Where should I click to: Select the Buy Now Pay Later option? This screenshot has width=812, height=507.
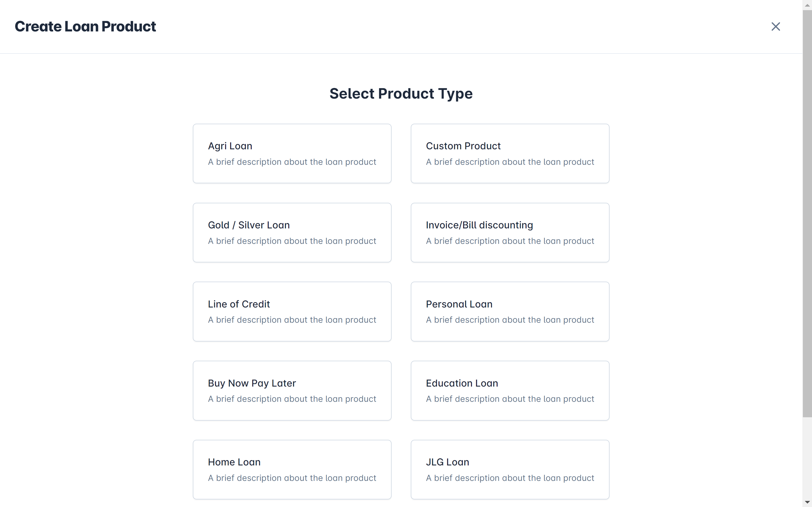pos(292,390)
